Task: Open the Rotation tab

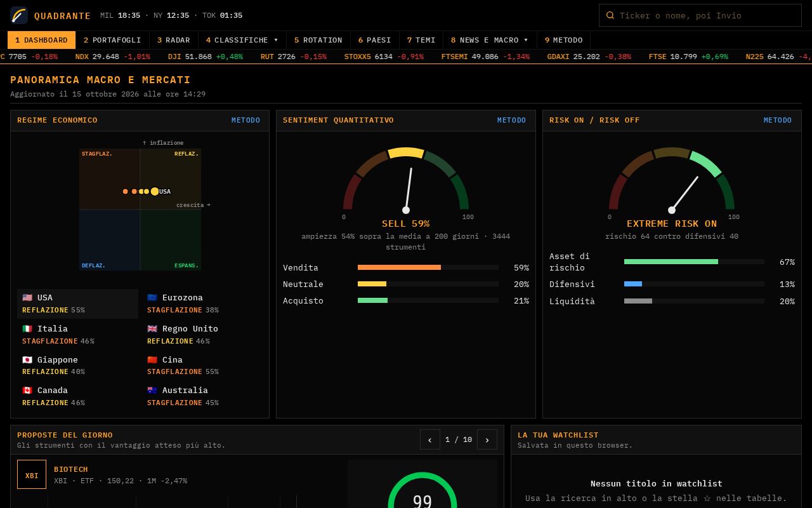Action: point(318,40)
